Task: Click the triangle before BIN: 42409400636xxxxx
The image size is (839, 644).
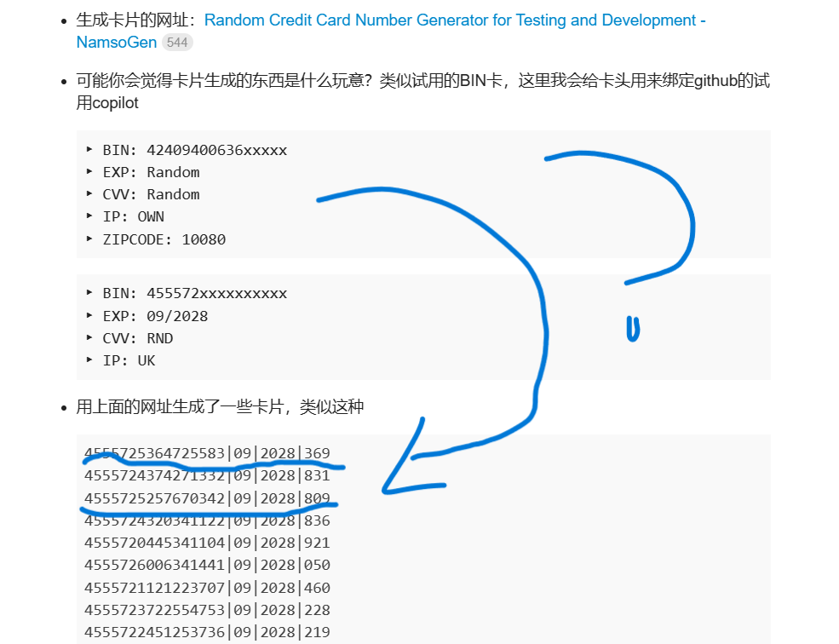Action: [89, 149]
